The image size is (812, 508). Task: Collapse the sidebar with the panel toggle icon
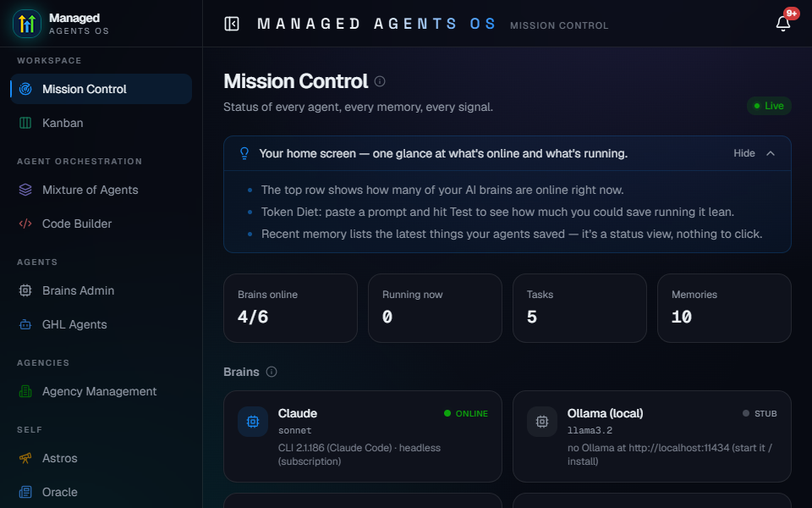232,24
